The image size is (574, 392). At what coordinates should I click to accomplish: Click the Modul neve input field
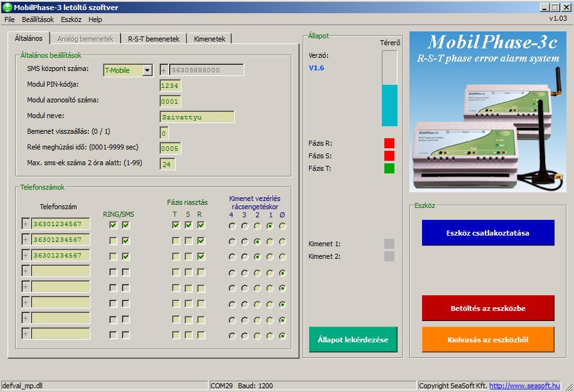pos(197,117)
